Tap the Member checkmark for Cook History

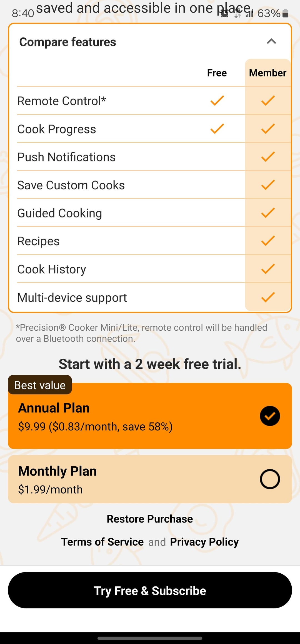pyautogui.click(x=268, y=269)
